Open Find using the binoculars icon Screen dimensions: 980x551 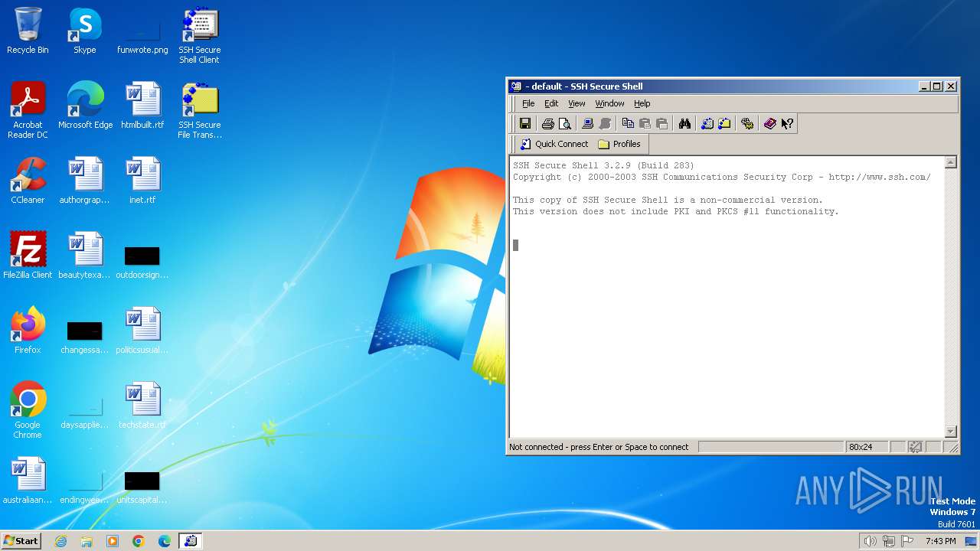(684, 124)
